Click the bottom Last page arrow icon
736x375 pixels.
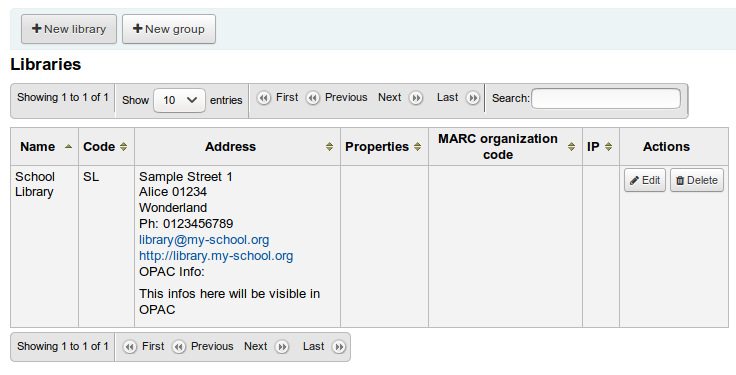tap(338, 347)
